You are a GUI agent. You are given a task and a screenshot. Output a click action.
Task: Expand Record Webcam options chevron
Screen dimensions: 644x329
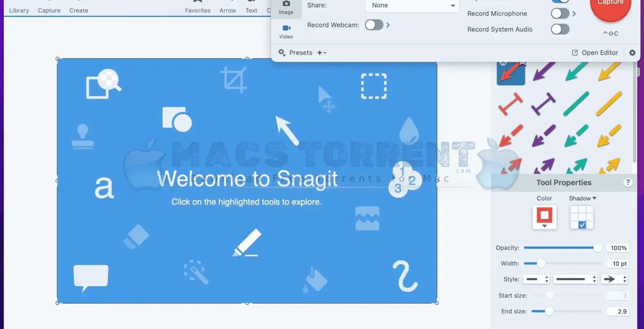click(x=388, y=25)
